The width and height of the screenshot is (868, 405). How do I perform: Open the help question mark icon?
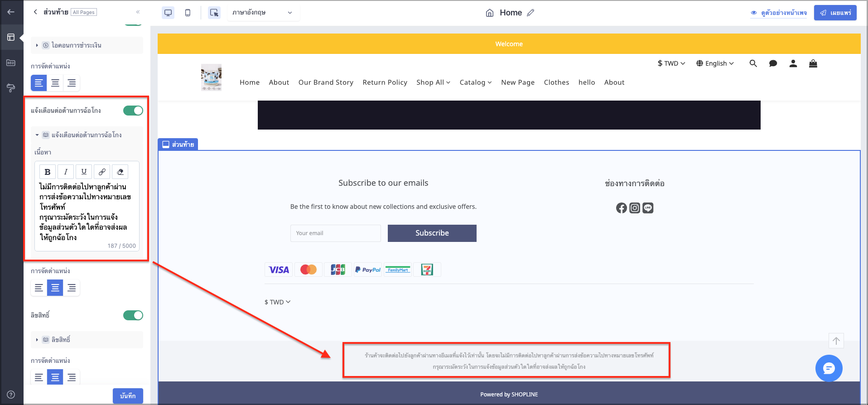[x=11, y=394]
